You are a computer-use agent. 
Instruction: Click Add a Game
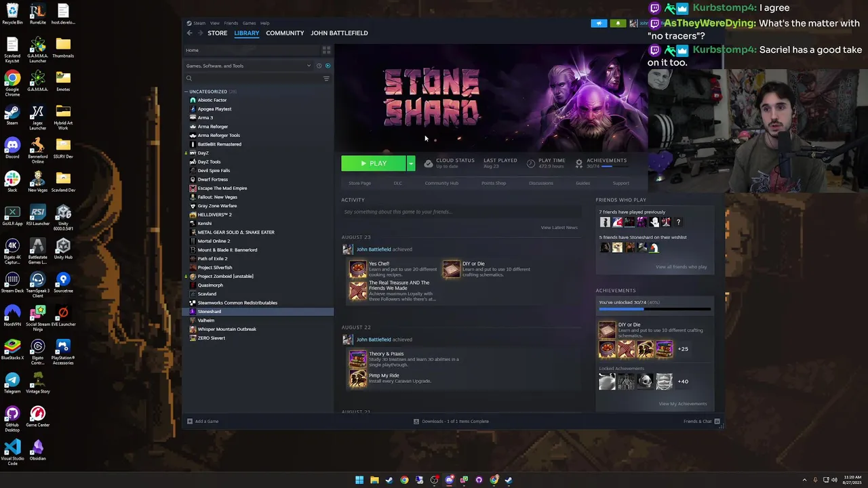click(x=203, y=422)
